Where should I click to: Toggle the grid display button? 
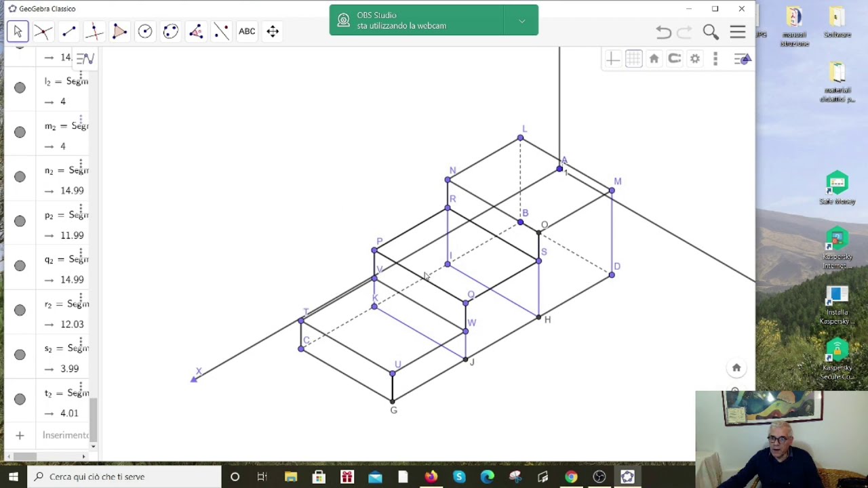coord(633,59)
